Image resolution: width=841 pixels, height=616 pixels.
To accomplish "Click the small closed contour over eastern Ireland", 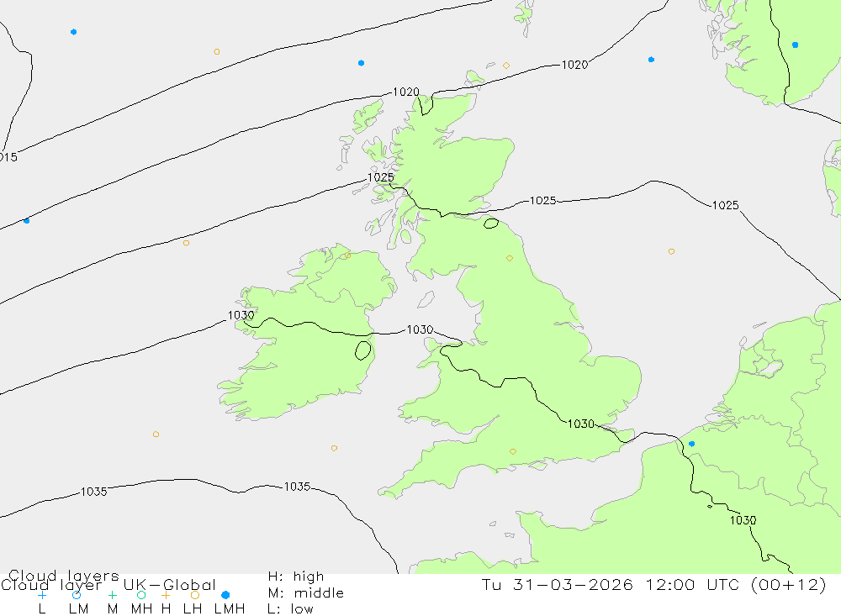I will point(363,350).
